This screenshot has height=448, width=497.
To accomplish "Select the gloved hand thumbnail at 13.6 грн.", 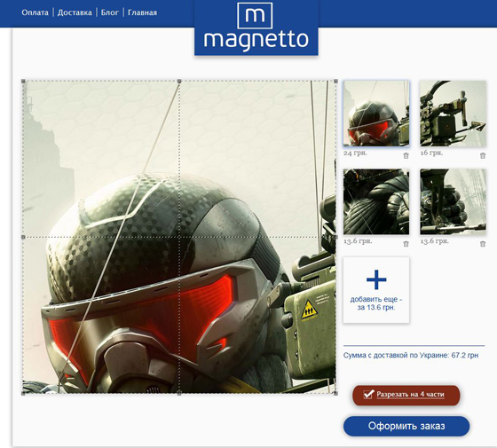I will tap(453, 202).
